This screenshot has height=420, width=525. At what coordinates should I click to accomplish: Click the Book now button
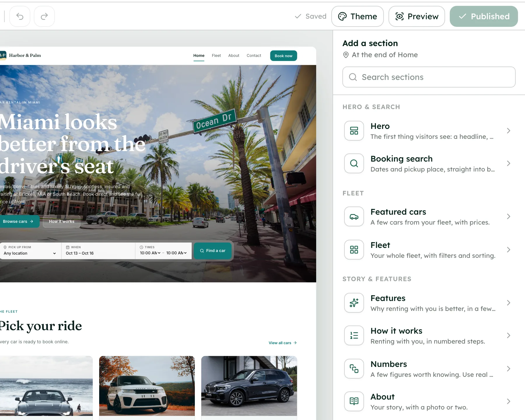pyautogui.click(x=283, y=56)
